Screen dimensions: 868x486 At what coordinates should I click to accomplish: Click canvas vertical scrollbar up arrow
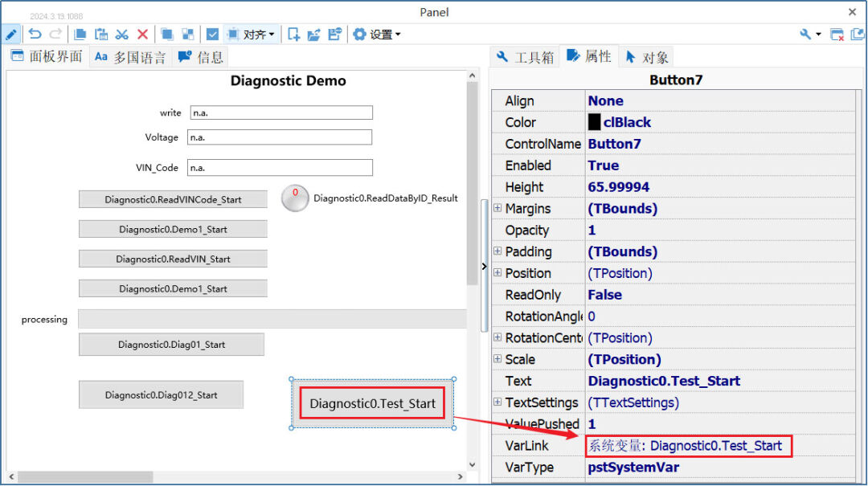(473, 76)
